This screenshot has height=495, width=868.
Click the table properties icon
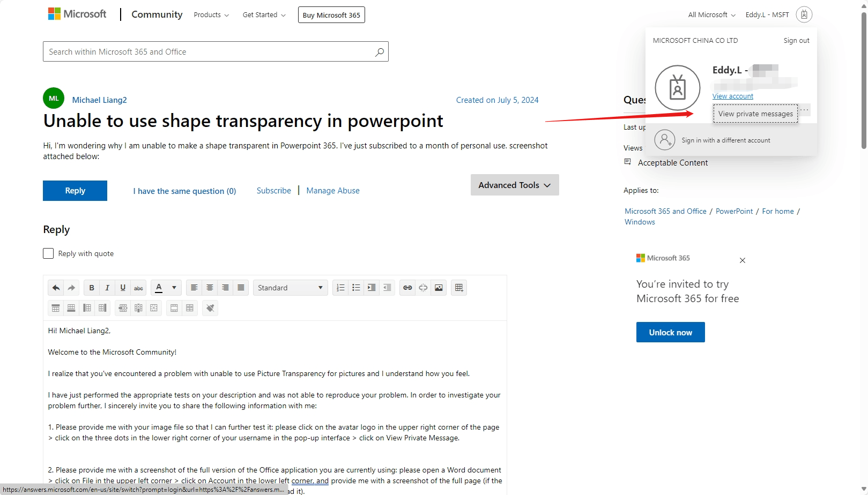click(x=190, y=308)
